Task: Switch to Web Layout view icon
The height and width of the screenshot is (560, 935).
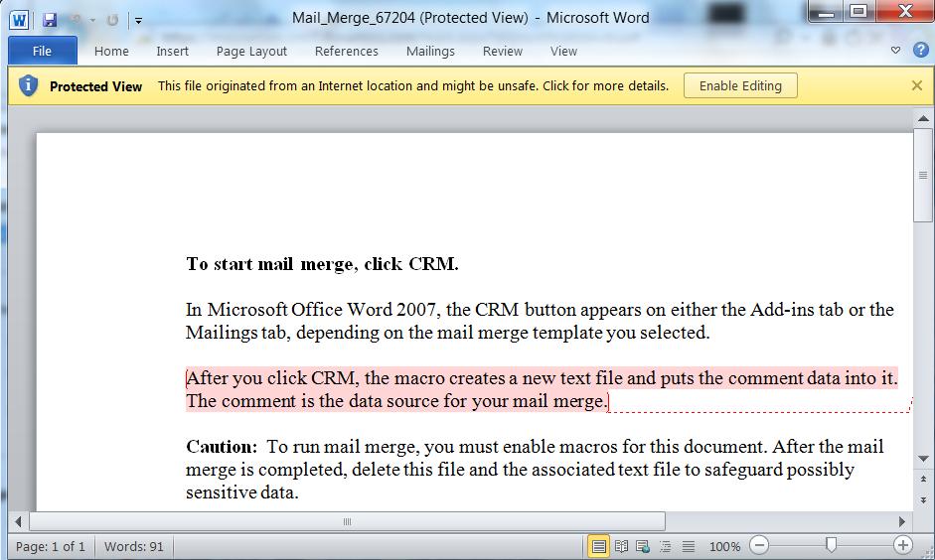Action: [643, 546]
